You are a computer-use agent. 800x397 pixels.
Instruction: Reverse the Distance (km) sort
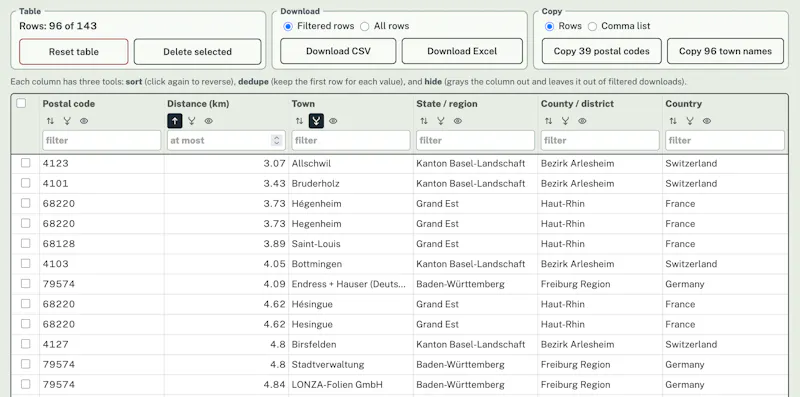coord(174,121)
